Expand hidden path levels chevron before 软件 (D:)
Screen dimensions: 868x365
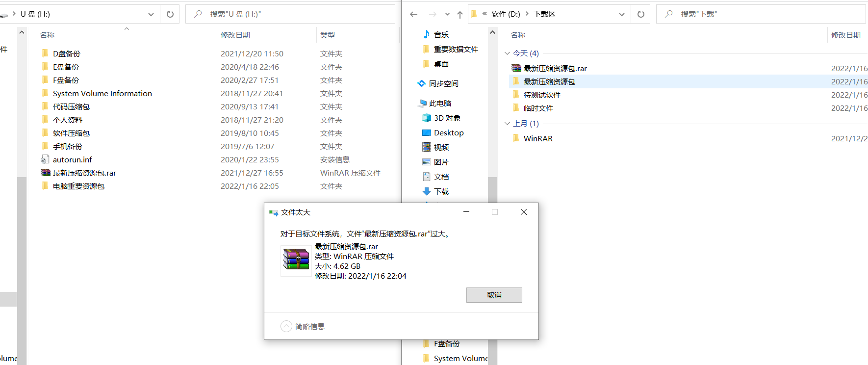[485, 14]
